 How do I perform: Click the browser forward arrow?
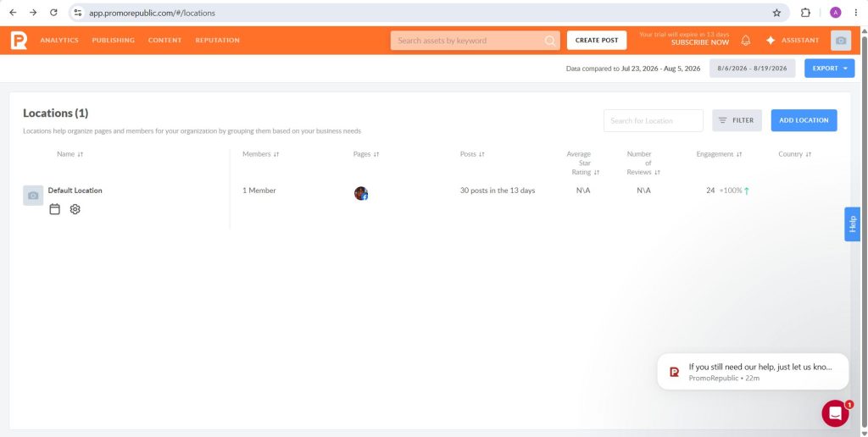pos(33,13)
